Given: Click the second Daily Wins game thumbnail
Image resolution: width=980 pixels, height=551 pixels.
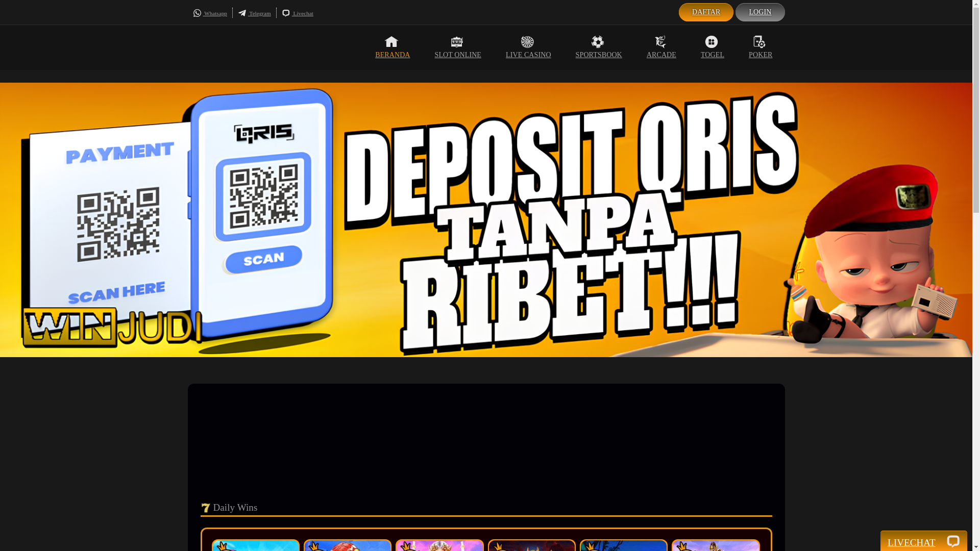Looking at the screenshot, I should click(348, 545).
